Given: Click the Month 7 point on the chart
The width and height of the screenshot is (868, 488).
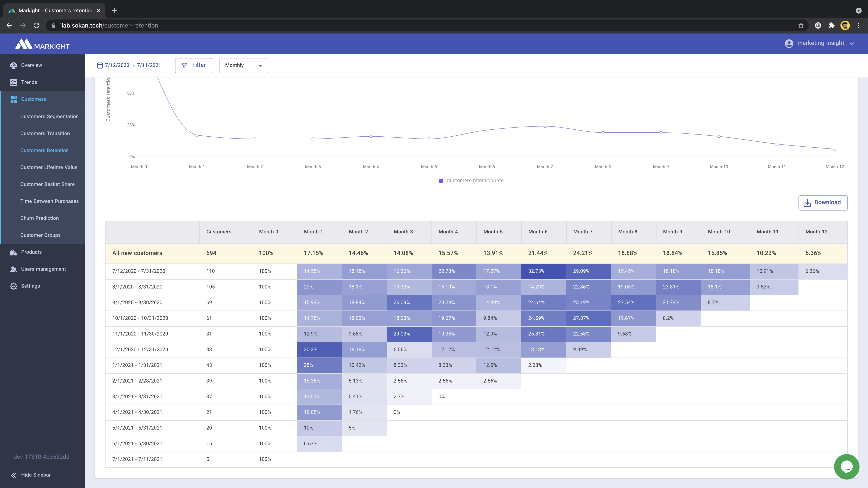Looking at the screenshot, I should tap(545, 126).
